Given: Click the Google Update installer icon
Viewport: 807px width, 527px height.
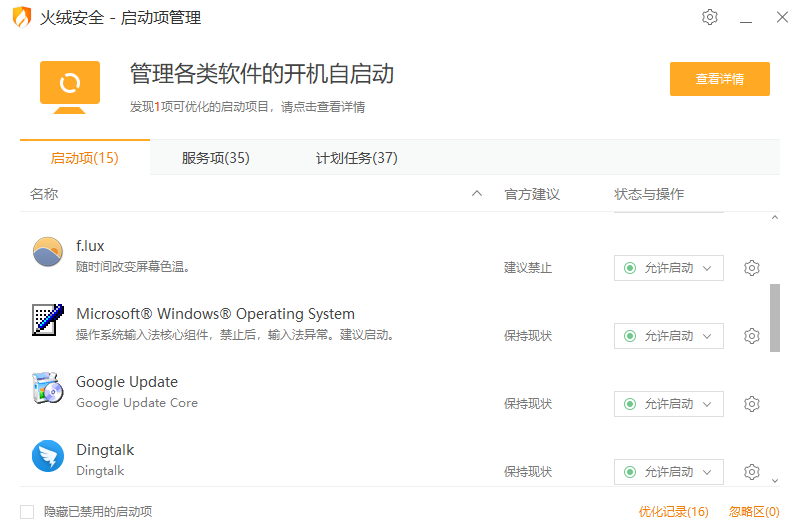Looking at the screenshot, I should [x=48, y=388].
